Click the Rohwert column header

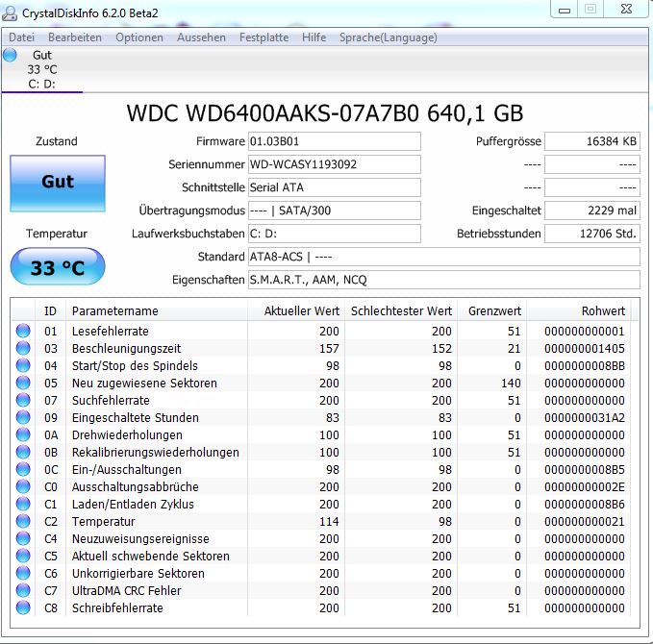[579, 311]
